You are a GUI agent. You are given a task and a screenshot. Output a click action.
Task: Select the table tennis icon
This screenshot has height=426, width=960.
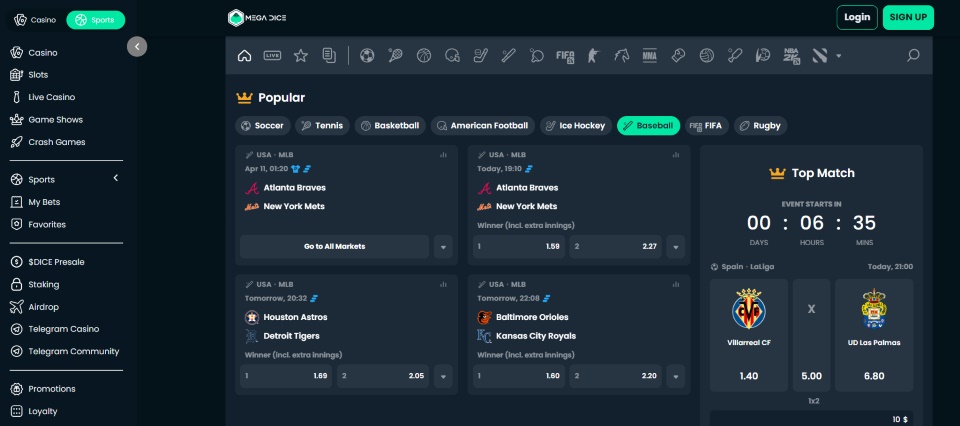pyautogui.click(x=536, y=56)
